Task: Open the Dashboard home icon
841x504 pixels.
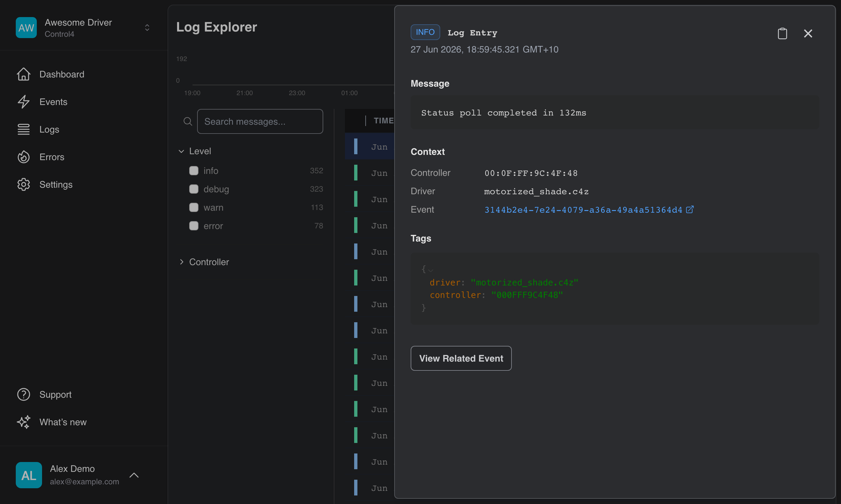Action: pyautogui.click(x=23, y=74)
